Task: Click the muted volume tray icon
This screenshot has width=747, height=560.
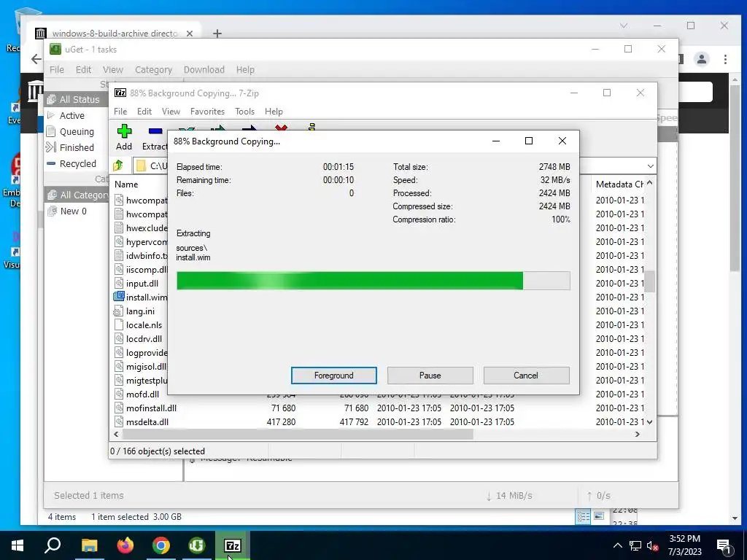Action: 653,545
